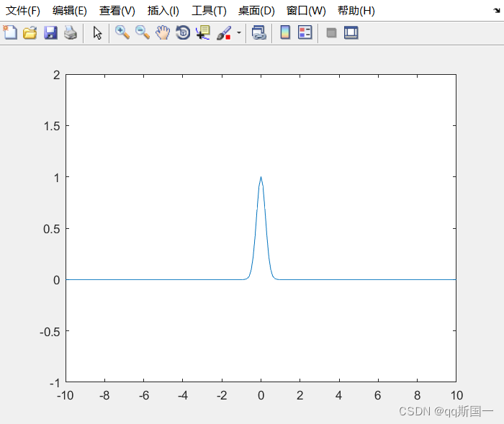This screenshot has height=424, width=504.
Task: Click the peak of the blue curve
Action: tap(261, 177)
